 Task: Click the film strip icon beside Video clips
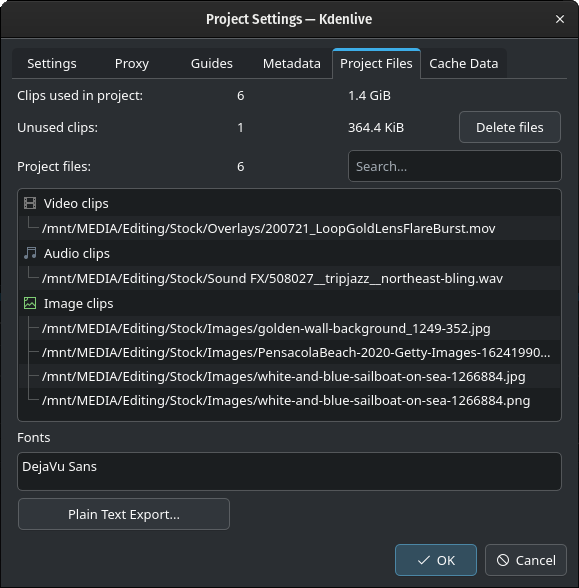[x=30, y=203]
